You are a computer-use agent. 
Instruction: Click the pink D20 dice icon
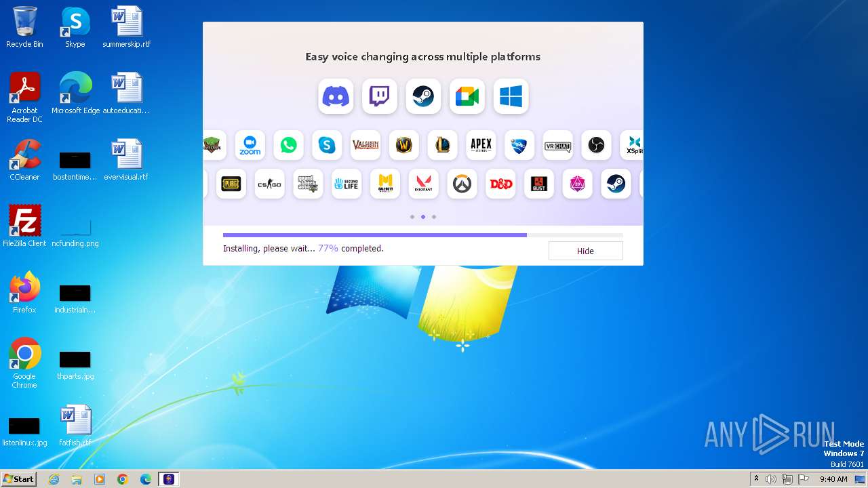coord(578,184)
